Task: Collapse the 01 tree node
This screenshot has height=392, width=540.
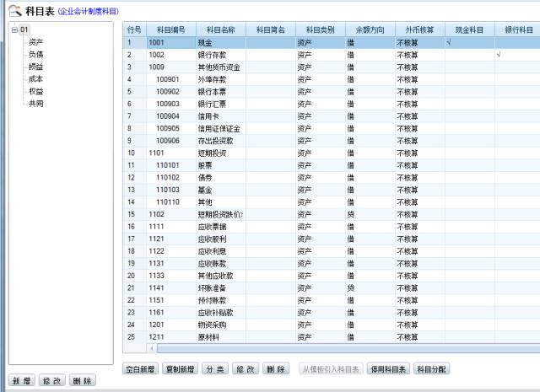Action: (13, 30)
